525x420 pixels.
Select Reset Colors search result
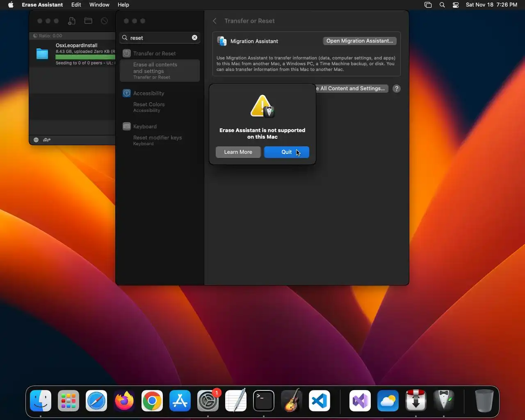pos(160,107)
